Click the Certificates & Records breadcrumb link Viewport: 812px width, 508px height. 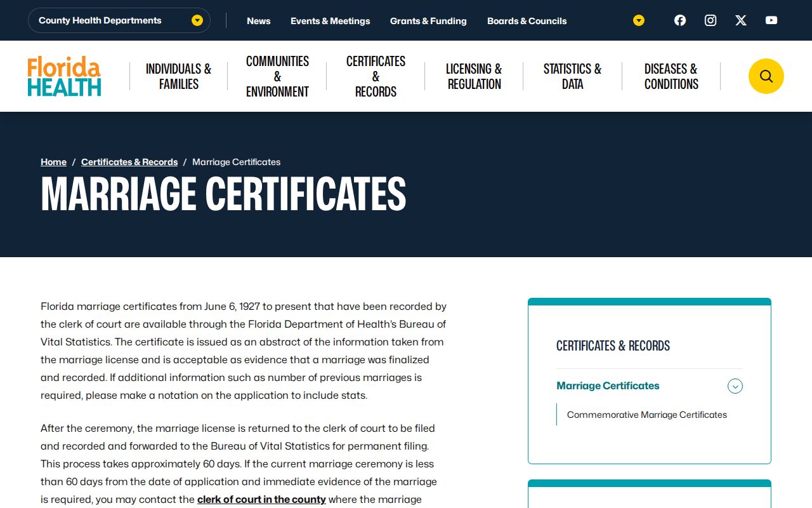(129, 162)
